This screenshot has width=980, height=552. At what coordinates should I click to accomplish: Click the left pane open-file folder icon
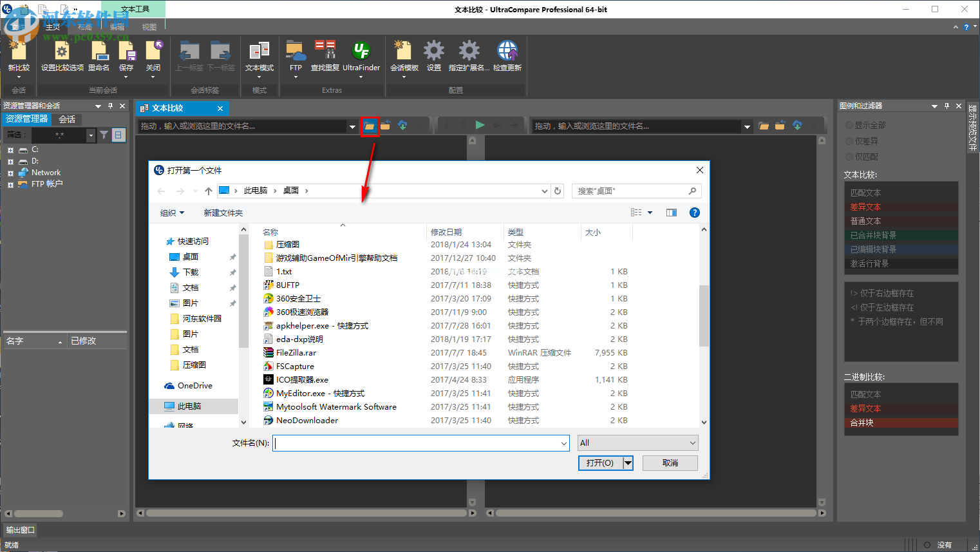[369, 126]
